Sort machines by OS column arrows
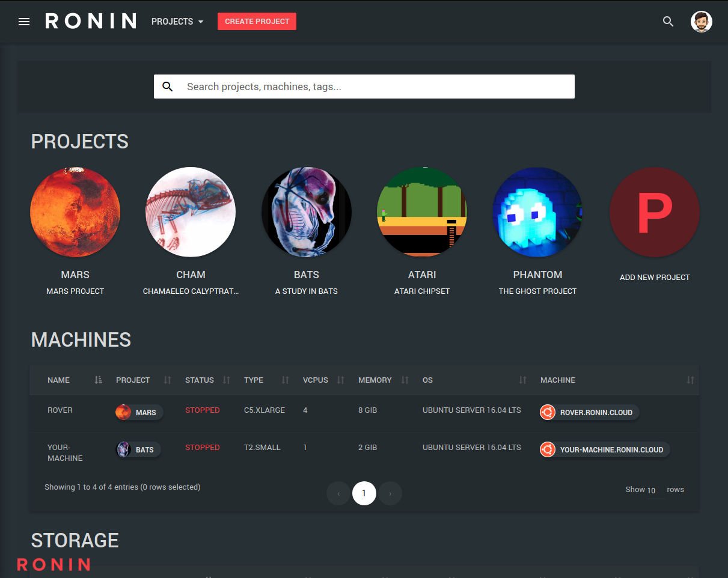Viewport: 728px width, 578px height. 523,380
